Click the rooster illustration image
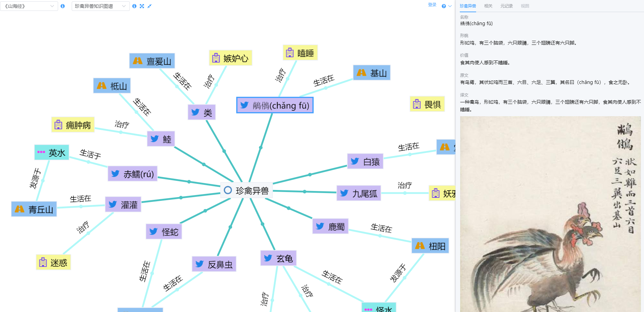This screenshot has height=312, width=644. [550, 214]
